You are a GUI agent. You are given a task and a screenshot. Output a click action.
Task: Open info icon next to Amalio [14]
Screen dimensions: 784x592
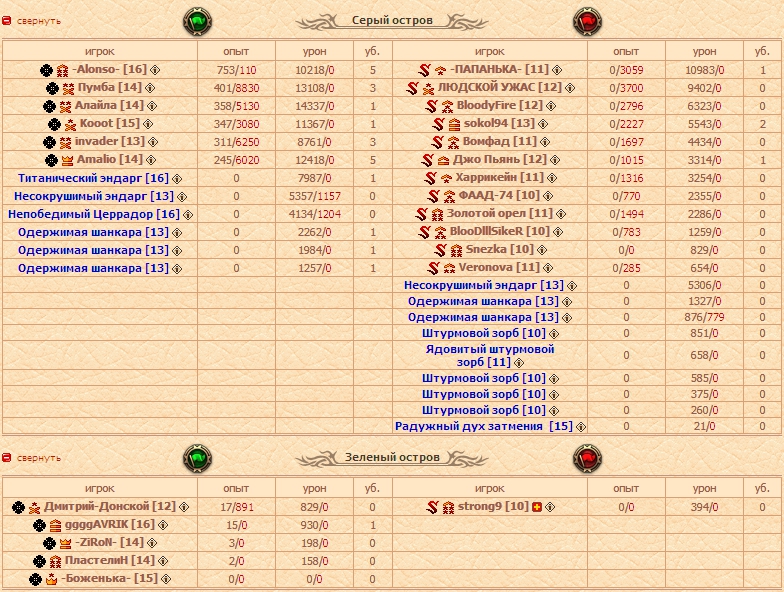[151, 160]
